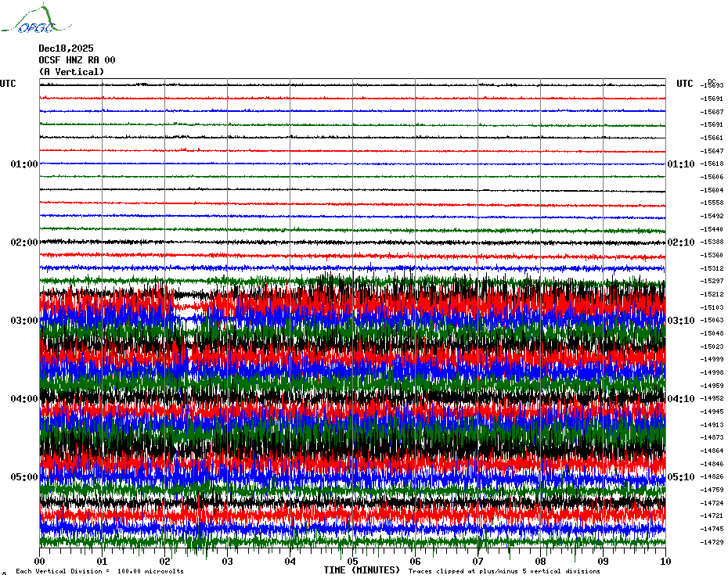Click the DC value -15492

pyautogui.click(x=712, y=216)
